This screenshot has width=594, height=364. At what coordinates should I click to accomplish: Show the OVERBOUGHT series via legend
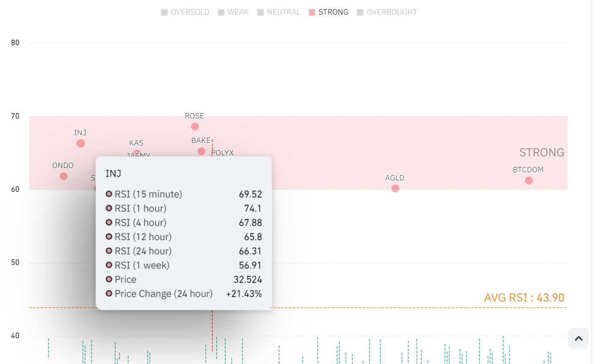pos(387,12)
